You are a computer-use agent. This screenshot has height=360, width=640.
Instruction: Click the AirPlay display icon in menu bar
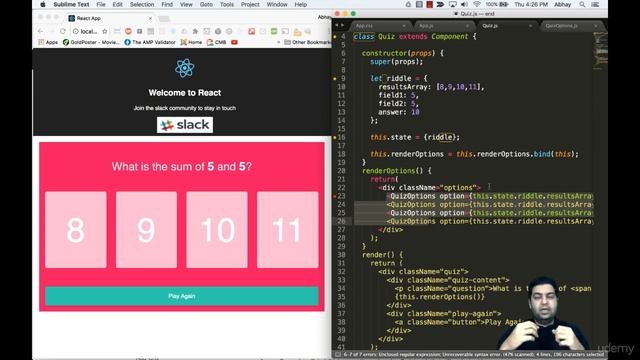(x=452, y=4)
